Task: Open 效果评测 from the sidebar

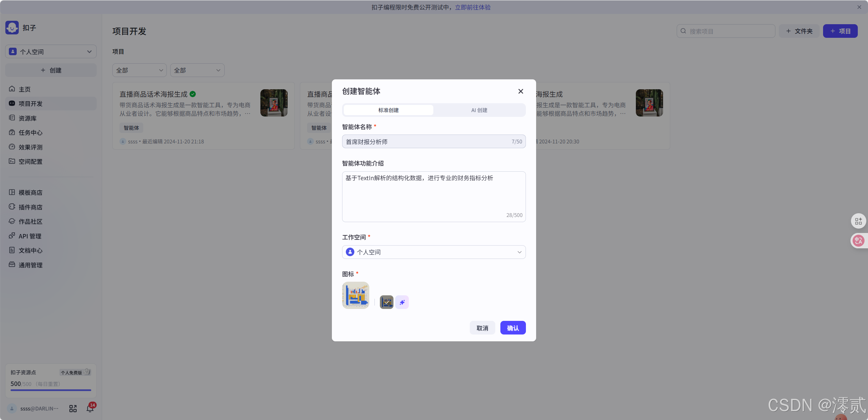Action: (30, 147)
